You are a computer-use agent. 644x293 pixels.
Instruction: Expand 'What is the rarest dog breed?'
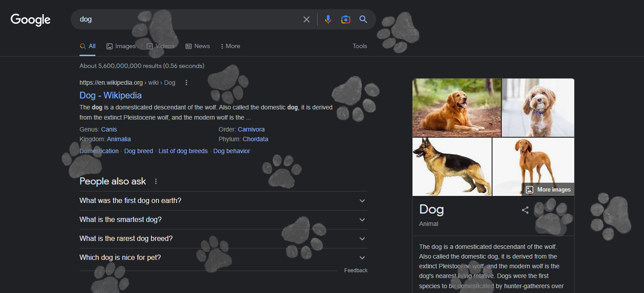click(224, 239)
